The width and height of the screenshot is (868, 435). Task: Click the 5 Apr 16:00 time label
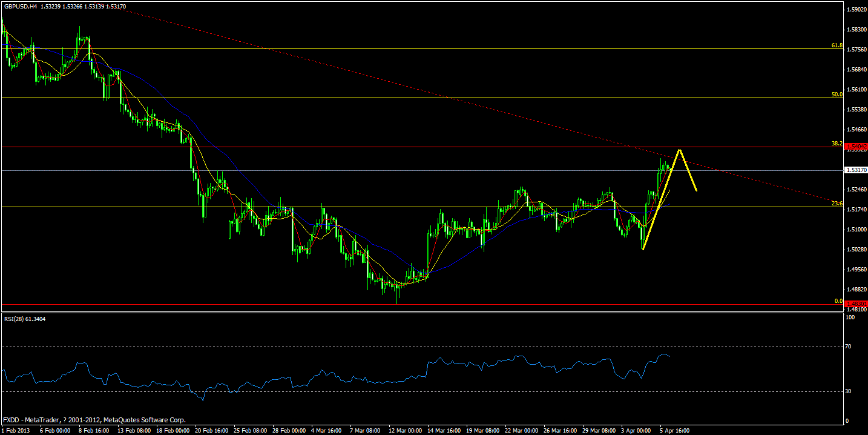(675, 431)
